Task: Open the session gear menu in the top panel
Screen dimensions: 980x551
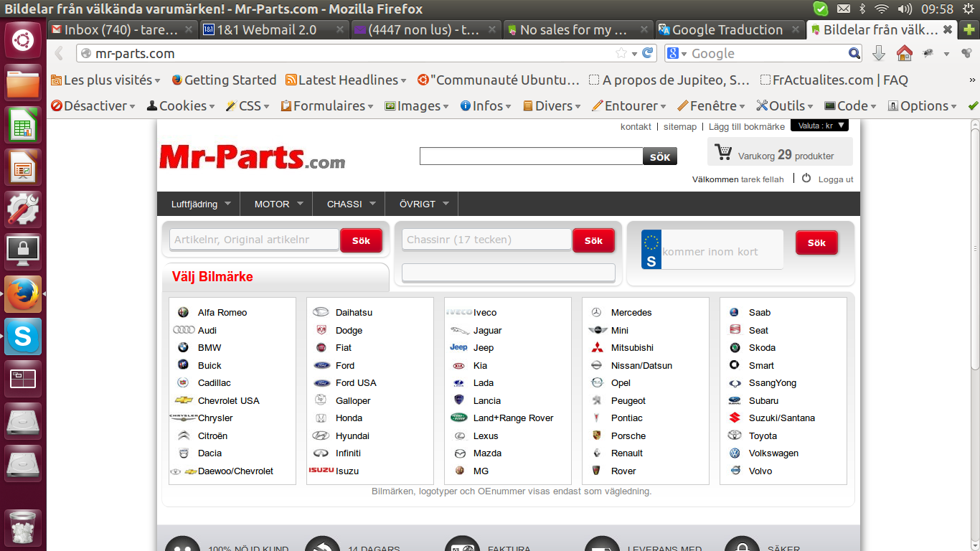Action: pos(970,9)
